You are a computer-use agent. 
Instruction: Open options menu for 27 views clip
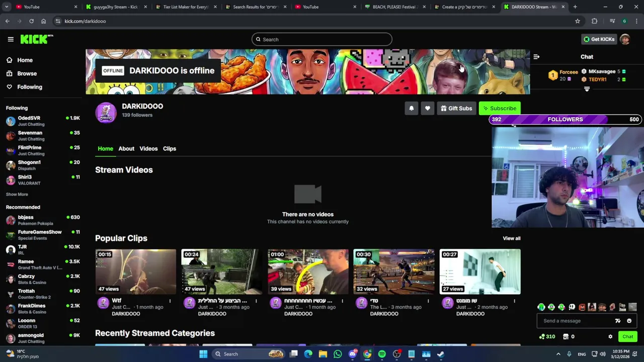[514, 301]
